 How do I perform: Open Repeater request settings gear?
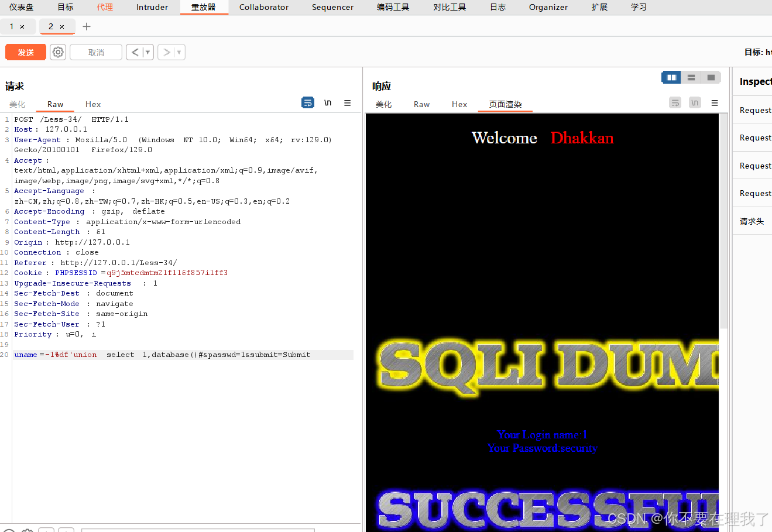tap(58, 52)
